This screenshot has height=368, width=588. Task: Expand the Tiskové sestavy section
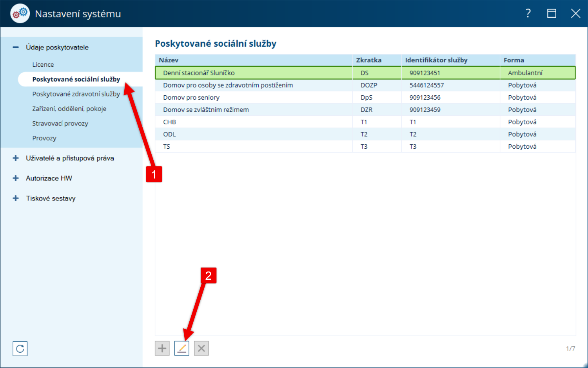(16, 198)
